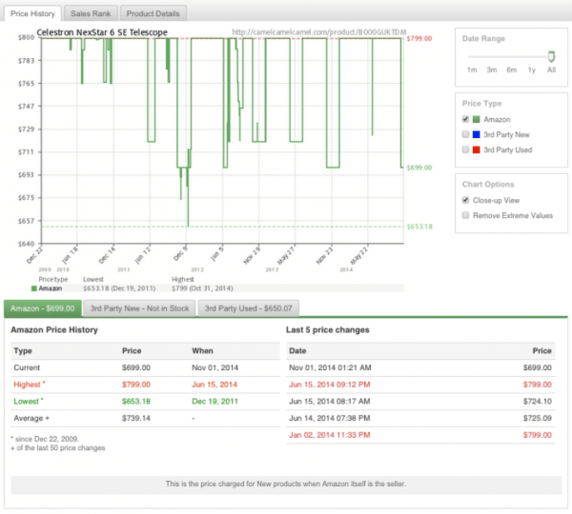
Task: Set date range to 3m
Action: click(492, 70)
